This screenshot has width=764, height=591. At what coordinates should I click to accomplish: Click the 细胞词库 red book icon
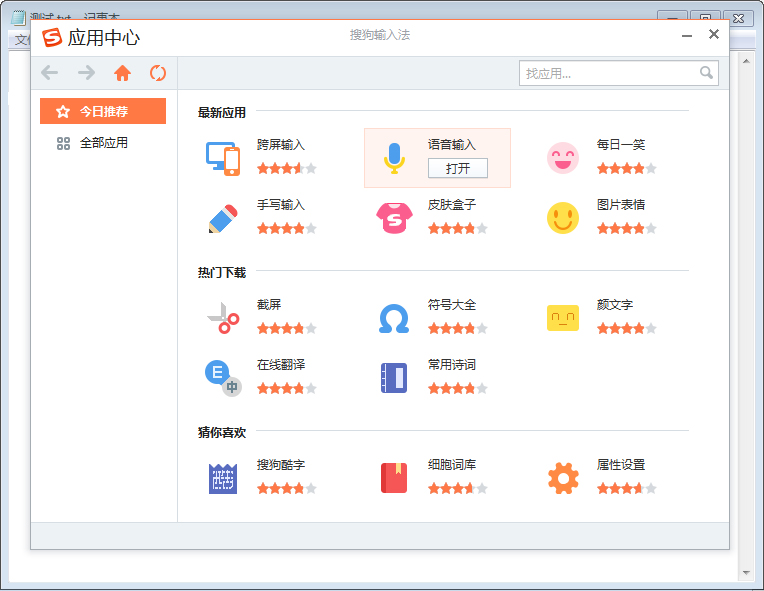coord(394,478)
